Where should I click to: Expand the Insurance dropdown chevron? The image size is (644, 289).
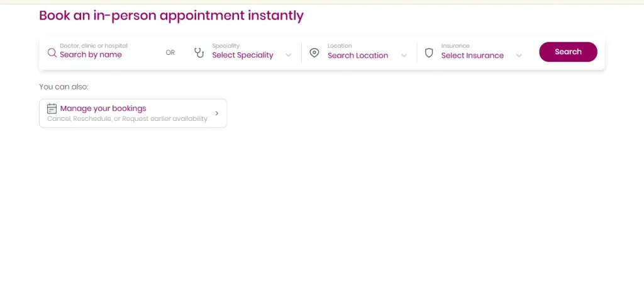pyautogui.click(x=519, y=55)
